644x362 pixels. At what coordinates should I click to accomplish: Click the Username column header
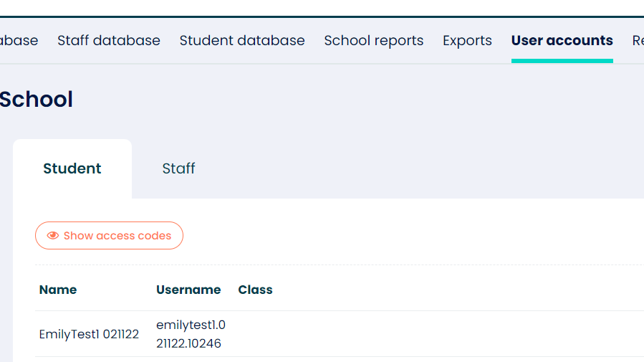(188, 290)
